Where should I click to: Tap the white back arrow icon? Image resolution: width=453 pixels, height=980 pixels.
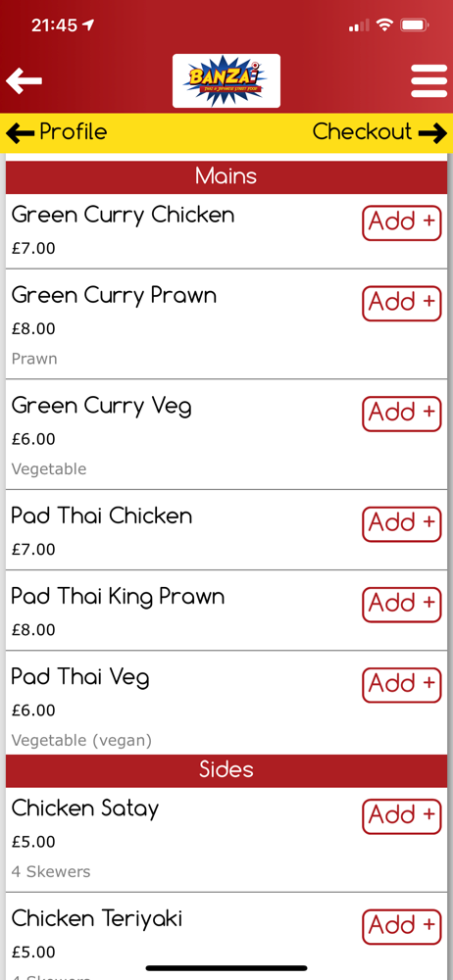[24, 81]
